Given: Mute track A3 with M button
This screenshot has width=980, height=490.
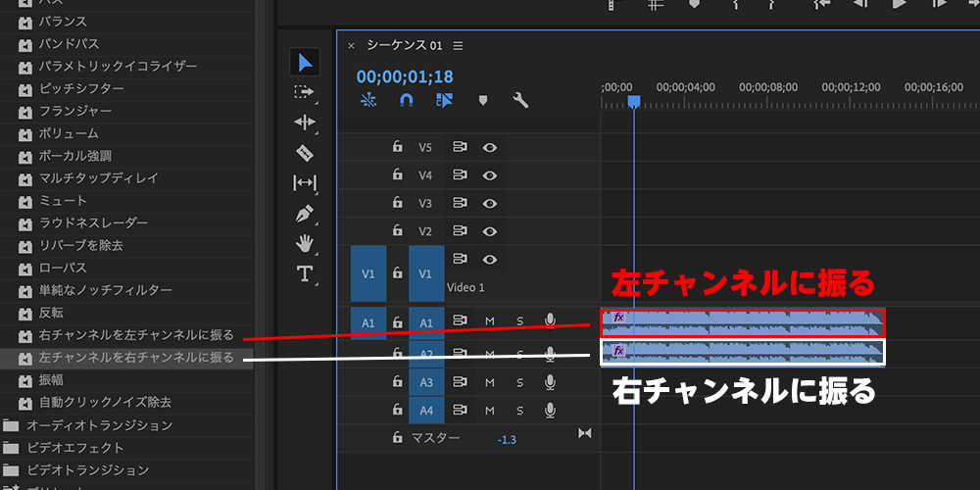Looking at the screenshot, I should 490,381.
